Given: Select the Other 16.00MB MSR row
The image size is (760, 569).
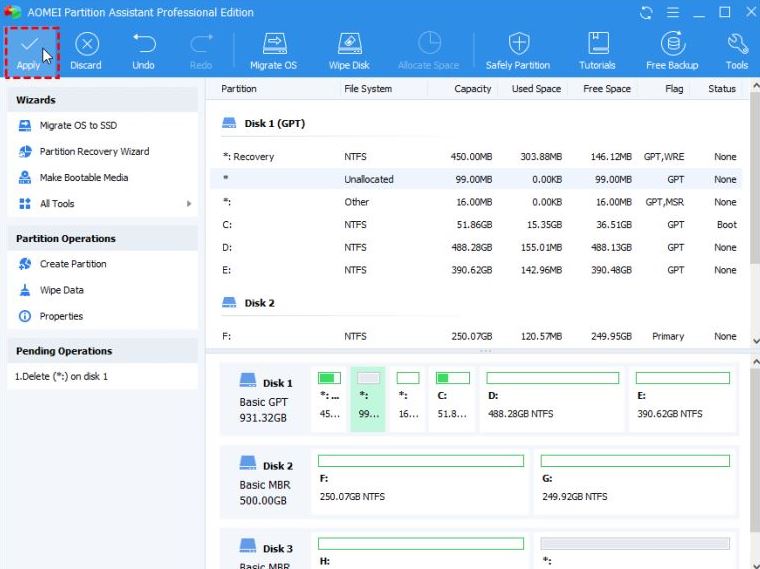Looking at the screenshot, I should click(476, 202).
